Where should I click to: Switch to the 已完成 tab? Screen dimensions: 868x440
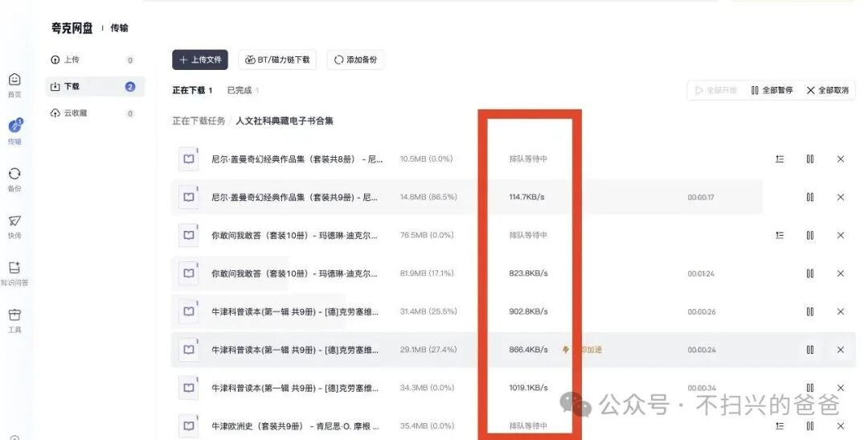240,91
